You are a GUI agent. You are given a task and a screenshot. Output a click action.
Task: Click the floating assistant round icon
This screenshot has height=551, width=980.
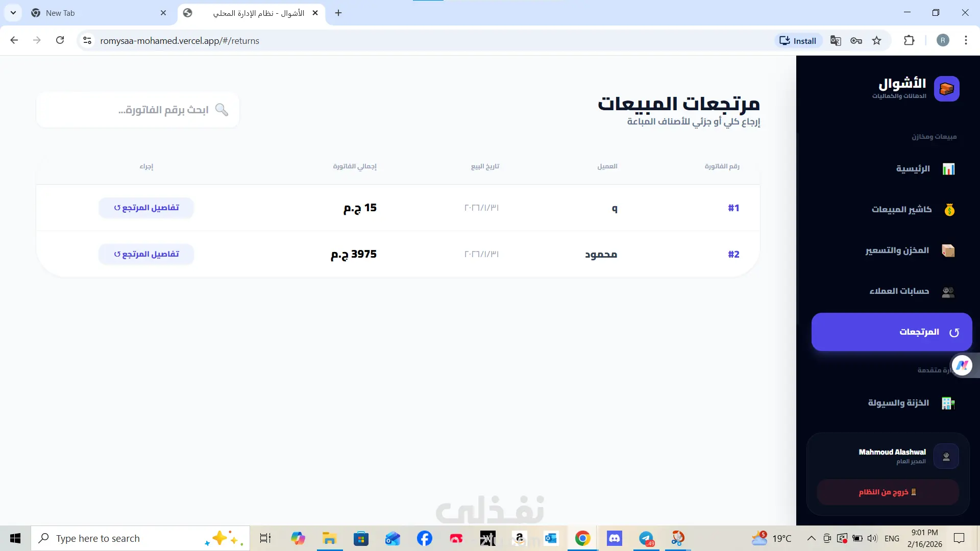[962, 365]
